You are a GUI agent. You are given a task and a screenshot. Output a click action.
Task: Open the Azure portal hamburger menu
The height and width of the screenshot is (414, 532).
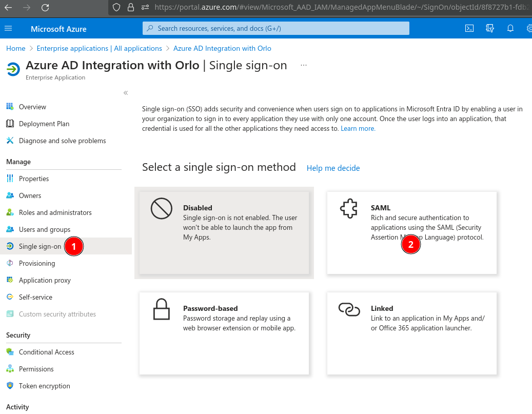[8, 28]
